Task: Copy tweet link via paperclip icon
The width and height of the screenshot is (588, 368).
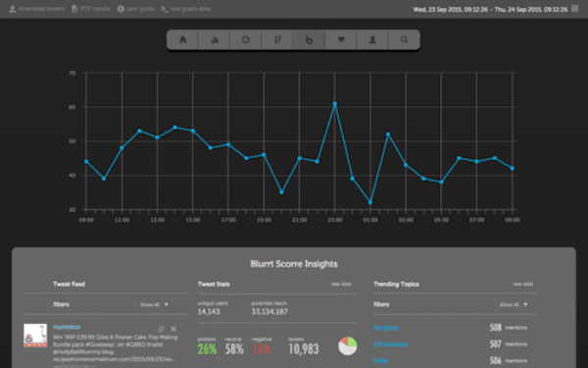Action: [162, 329]
